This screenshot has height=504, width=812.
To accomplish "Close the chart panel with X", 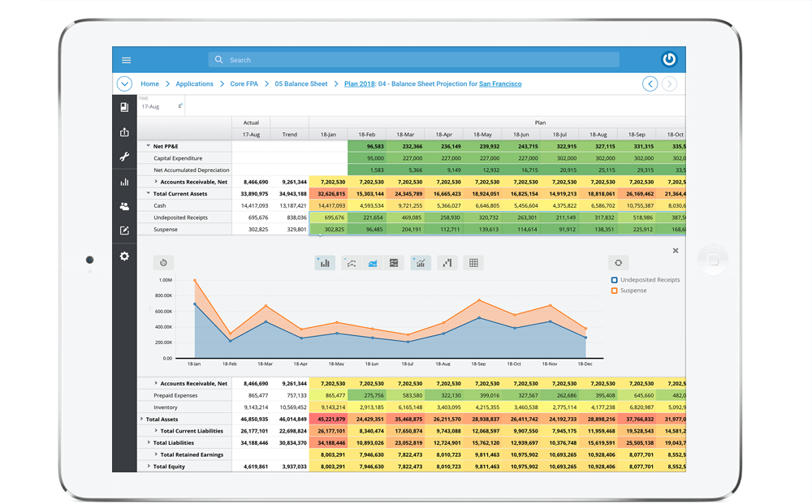I will (x=676, y=251).
